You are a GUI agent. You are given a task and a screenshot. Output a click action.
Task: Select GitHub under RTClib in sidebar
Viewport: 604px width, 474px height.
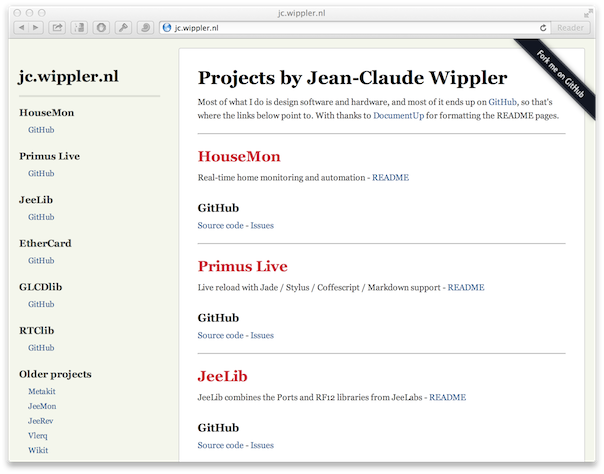[x=41, y=348]
